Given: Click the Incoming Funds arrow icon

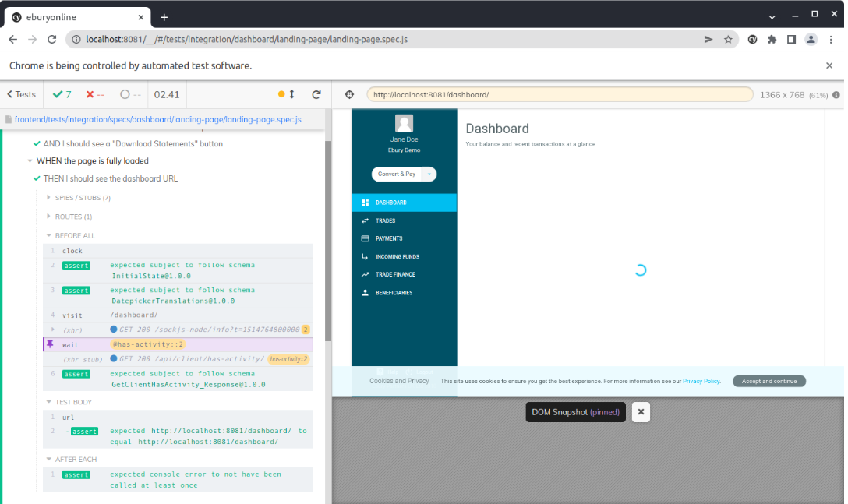Looking at the screenshot, I should click(365, 257).
